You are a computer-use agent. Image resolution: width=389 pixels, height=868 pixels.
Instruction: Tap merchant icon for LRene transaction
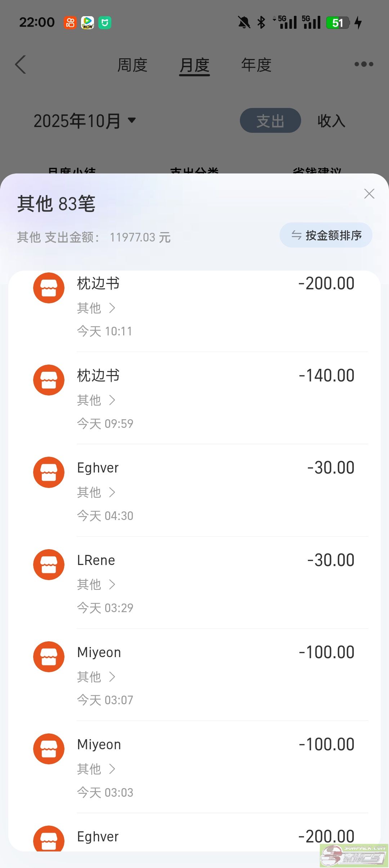pyautogui.click(x=49, y=565)
